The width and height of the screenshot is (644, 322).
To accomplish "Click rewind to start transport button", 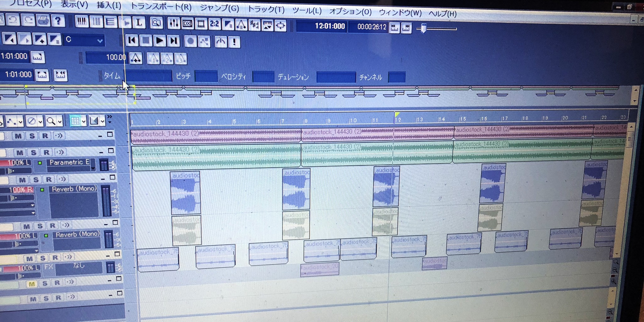I will pyautogui.click(x=132, y=40).
